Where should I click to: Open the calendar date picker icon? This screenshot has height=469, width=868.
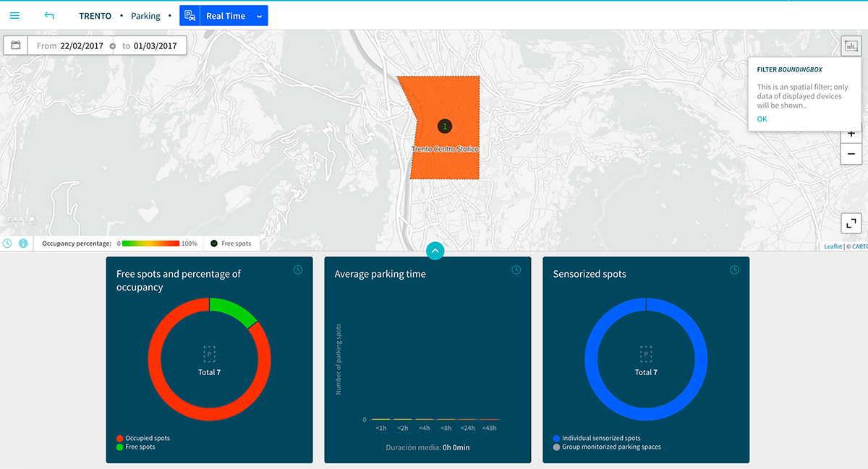click(x=15, y=45)
